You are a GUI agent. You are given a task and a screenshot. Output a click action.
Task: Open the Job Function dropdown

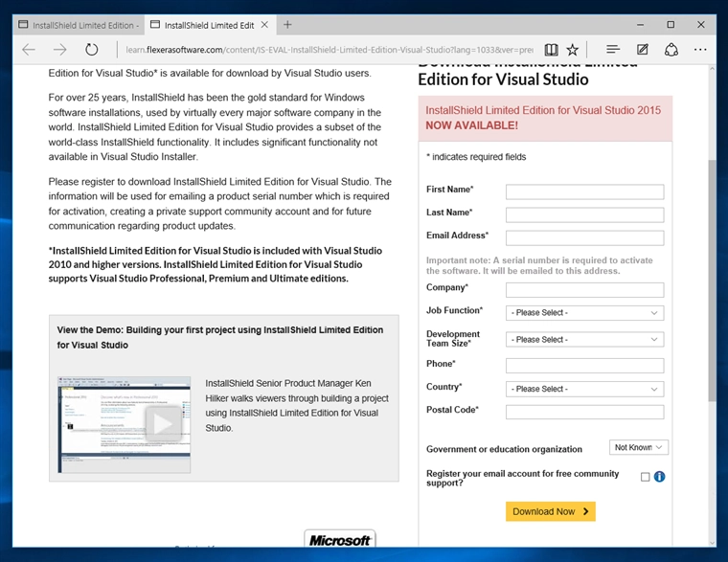coord(584,313)
